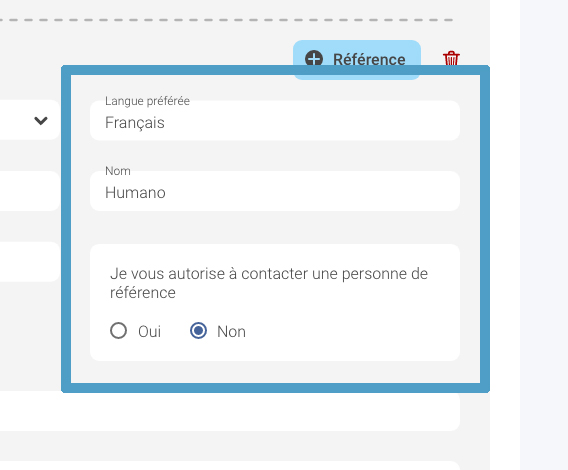Open the Langue préférée field showing Français
The height and width of the screenshot is (470, 568).
pyautogui.click(x=275, y=120)
